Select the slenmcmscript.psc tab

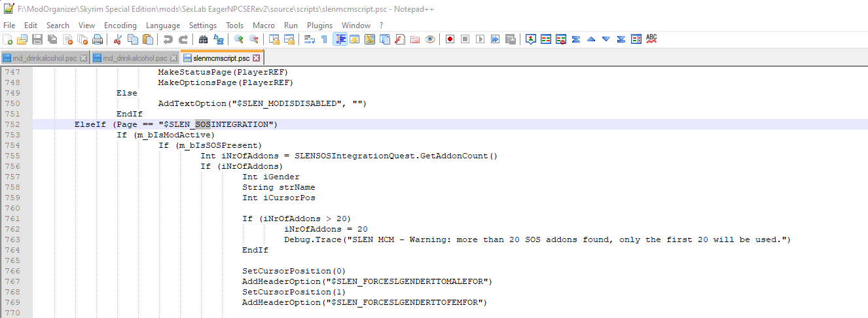click(x=222, y=58)
